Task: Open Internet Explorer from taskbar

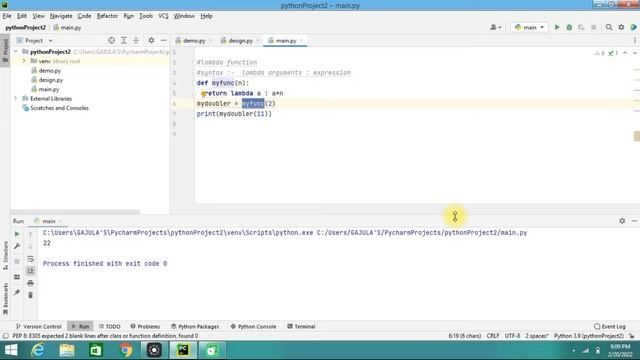Action: click(38, 350)
